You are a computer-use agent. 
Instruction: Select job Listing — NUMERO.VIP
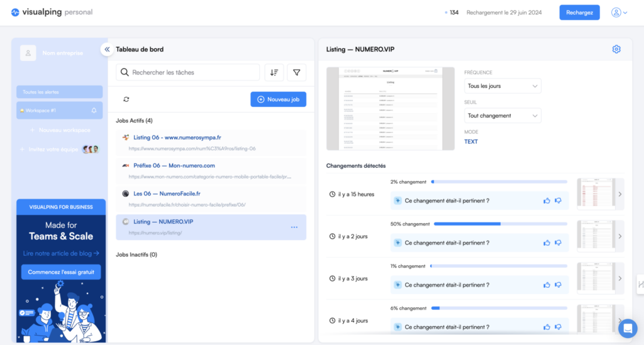[211, 227]
